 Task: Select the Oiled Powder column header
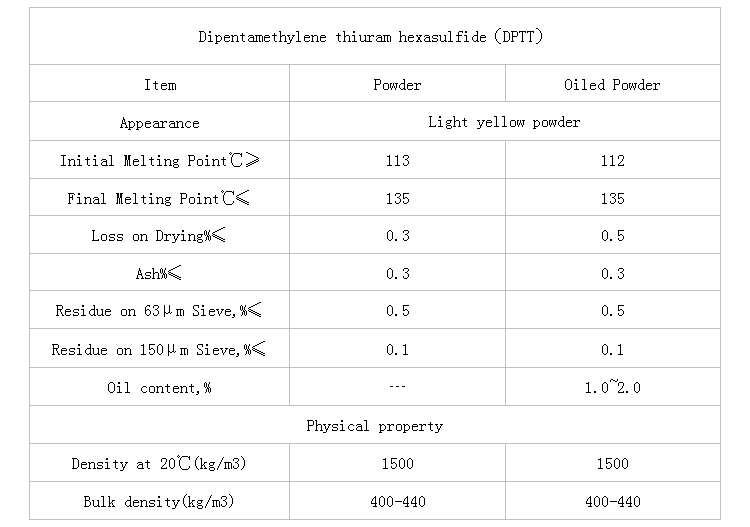pyautogui.click(x=612, y=85)
